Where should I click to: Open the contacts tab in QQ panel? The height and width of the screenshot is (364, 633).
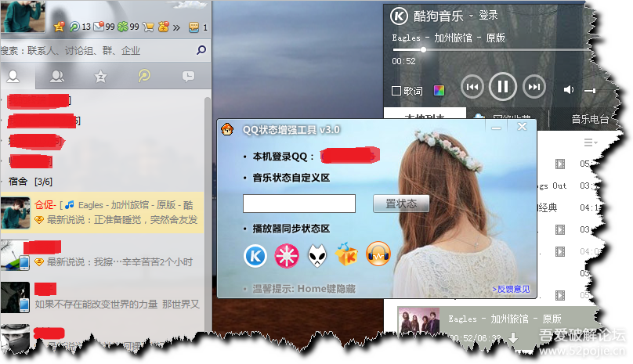(x=13, y=76)
